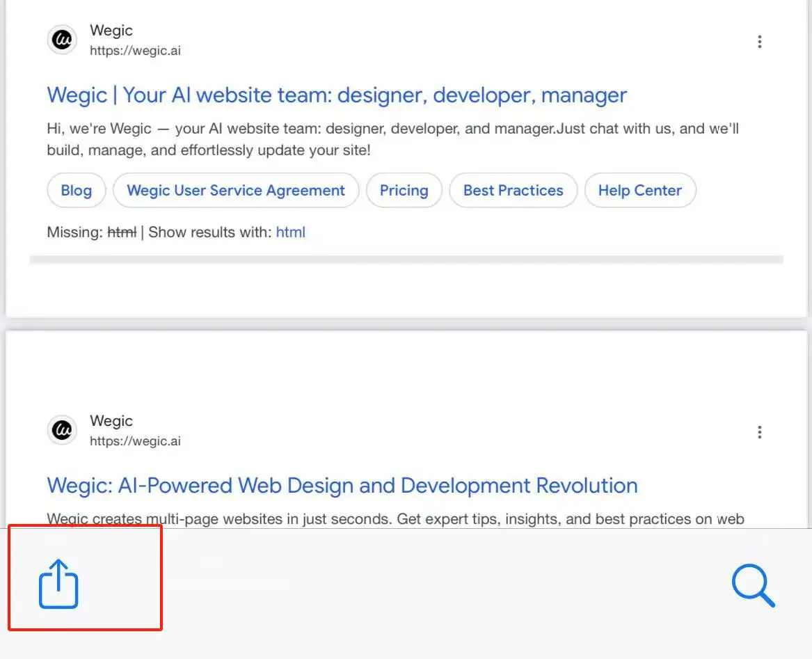This screenshot has height=659, width=812.
Task: Click the Blog sitelink chip
Action: pos(76,190)
